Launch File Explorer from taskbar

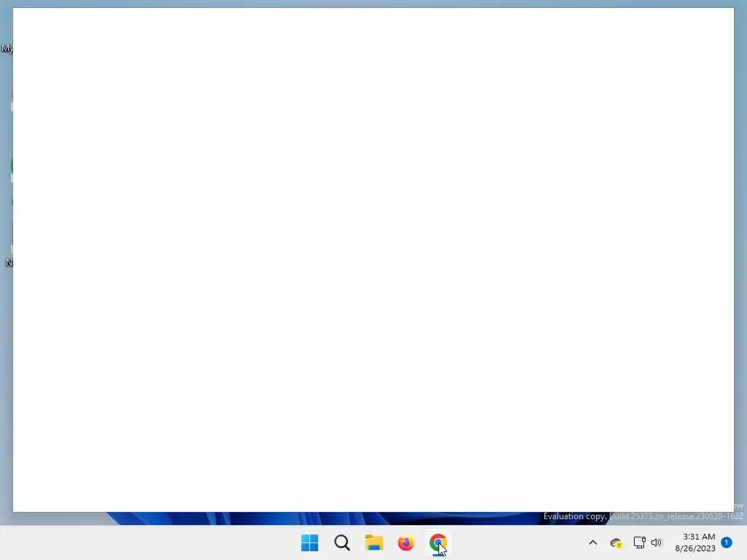[374, 542]
